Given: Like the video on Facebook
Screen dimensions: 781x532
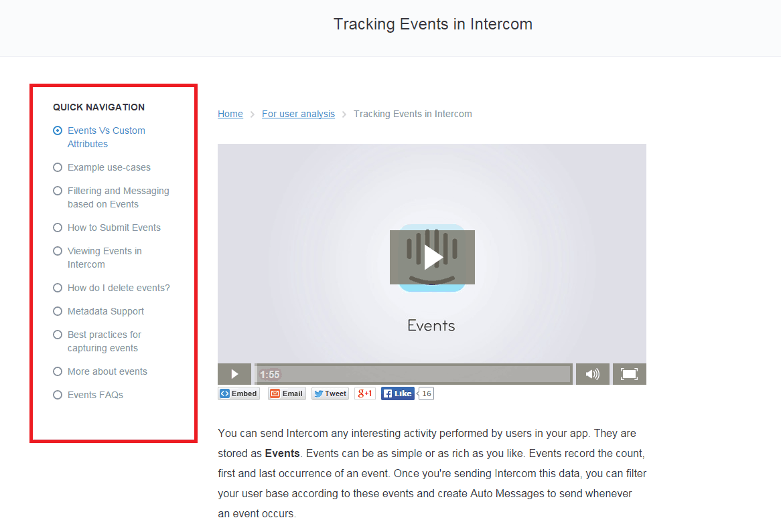Looking at the screenshot, I should (397, 393).
